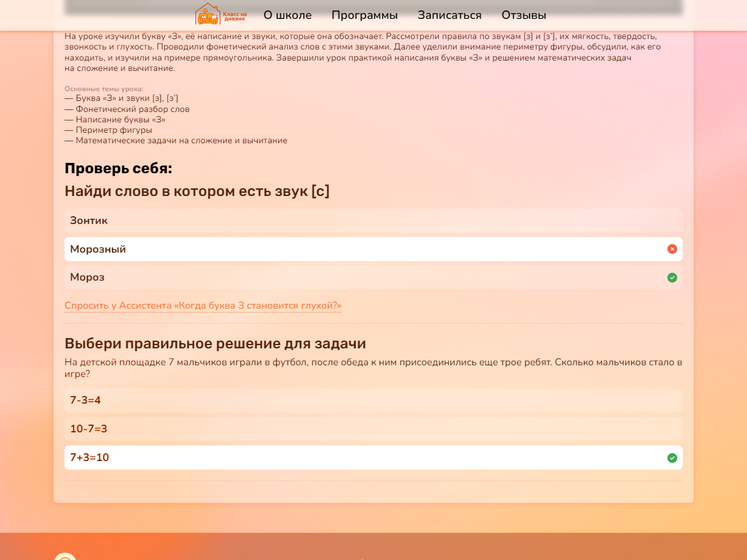Screen dimensions: 747x560
Task: Open the Отзывы page
Action: [x=524, y=15]
